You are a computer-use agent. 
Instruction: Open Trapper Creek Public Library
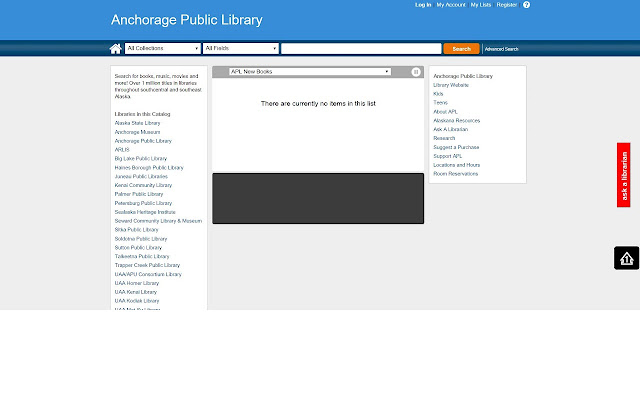(147, 265)
